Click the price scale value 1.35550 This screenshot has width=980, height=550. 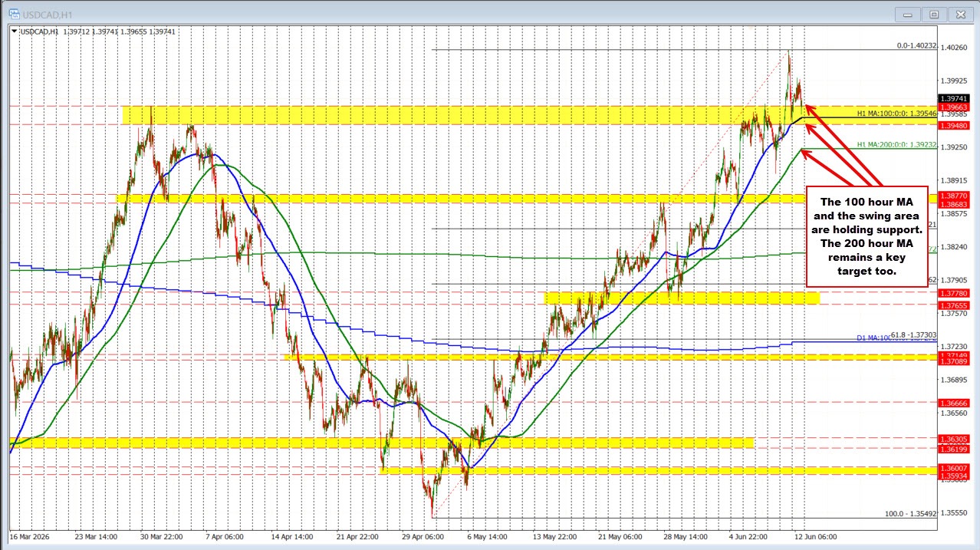pyautogui.click(x=955, y=513)
